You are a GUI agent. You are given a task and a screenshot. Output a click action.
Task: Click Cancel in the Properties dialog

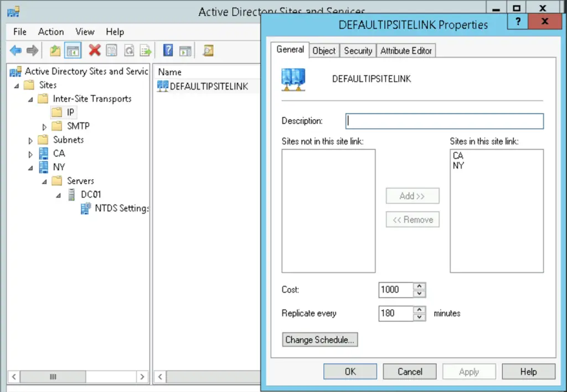tap(410, 372)
